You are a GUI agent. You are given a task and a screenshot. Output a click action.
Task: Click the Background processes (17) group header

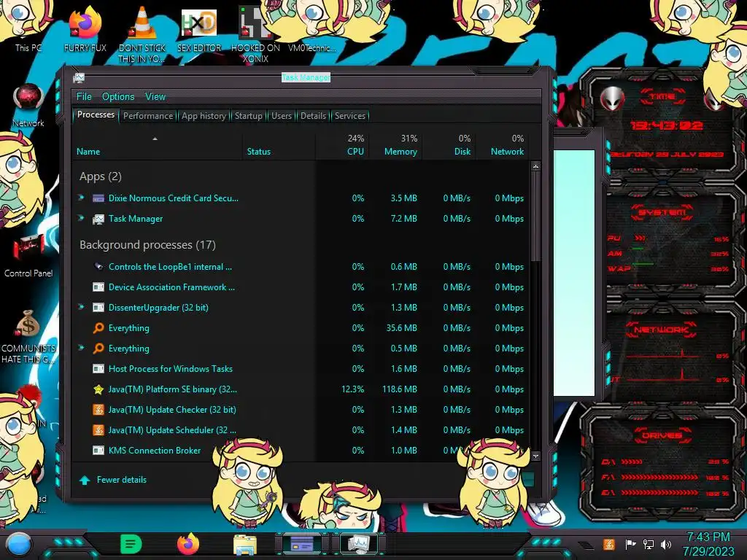coord(147,245)
